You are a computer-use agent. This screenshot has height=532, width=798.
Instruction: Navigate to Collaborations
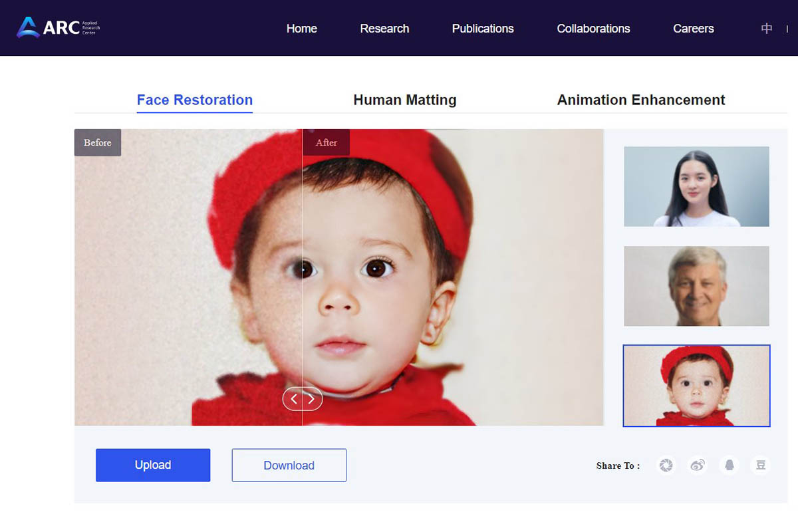tap(593, 29)
